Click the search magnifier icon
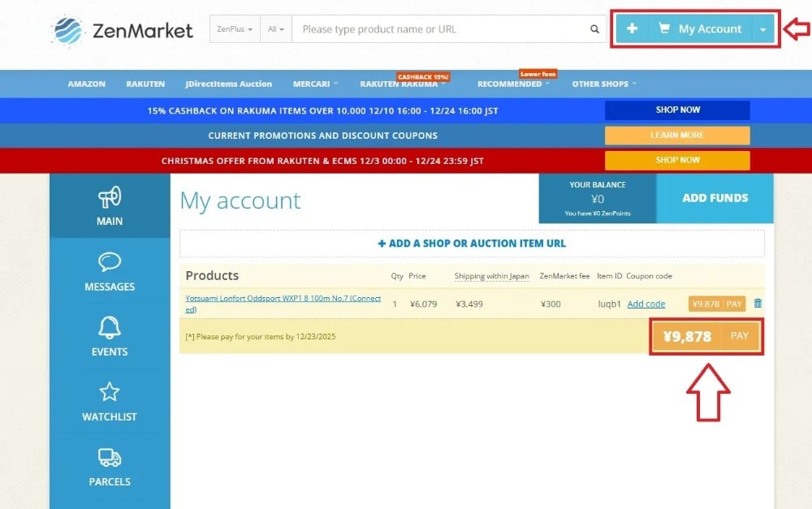812x509 pixels. pyautogui.click(x=594, y=29)
